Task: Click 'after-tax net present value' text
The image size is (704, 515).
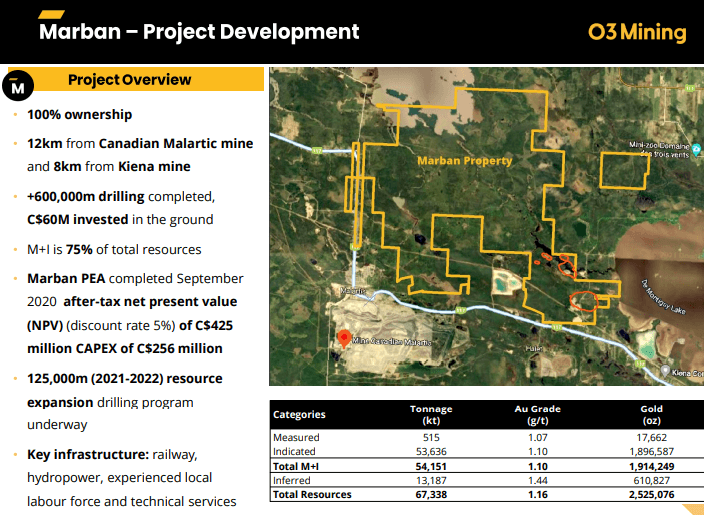Action: tap(150, 301)
